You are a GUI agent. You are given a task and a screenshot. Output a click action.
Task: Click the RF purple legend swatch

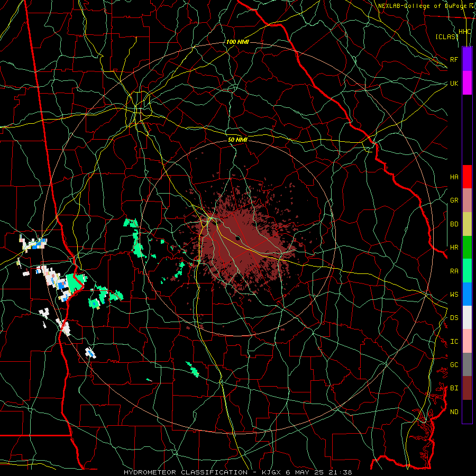click(467, 59)
